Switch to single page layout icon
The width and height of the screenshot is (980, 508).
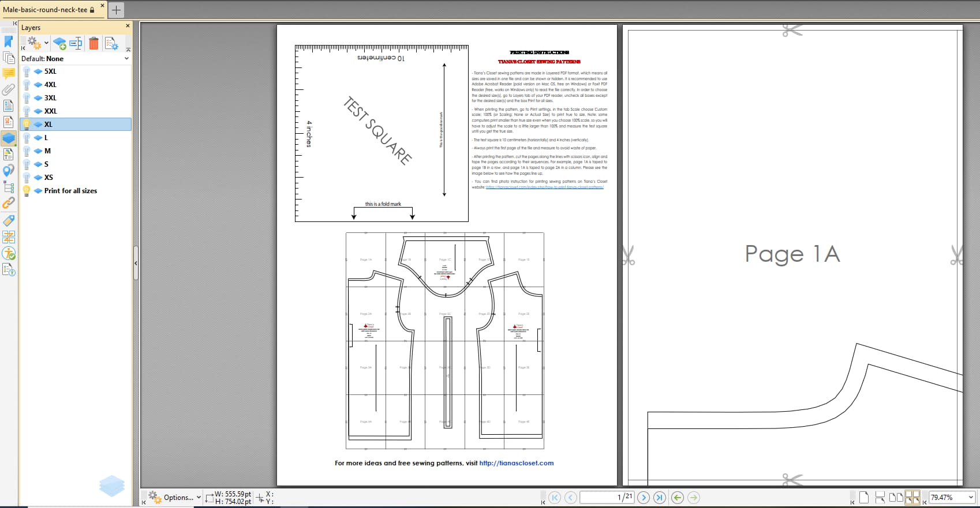point(864,497)
